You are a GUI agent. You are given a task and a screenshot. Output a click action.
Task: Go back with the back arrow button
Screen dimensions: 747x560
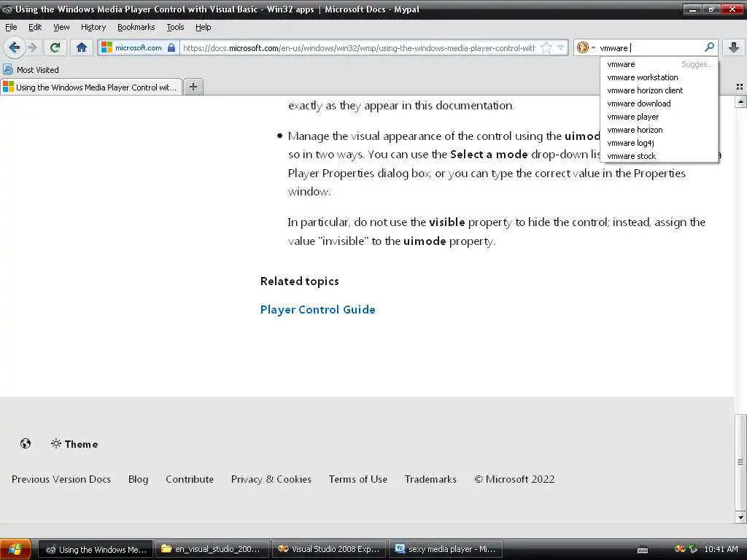pyautogui.click(x=15, y=47)
